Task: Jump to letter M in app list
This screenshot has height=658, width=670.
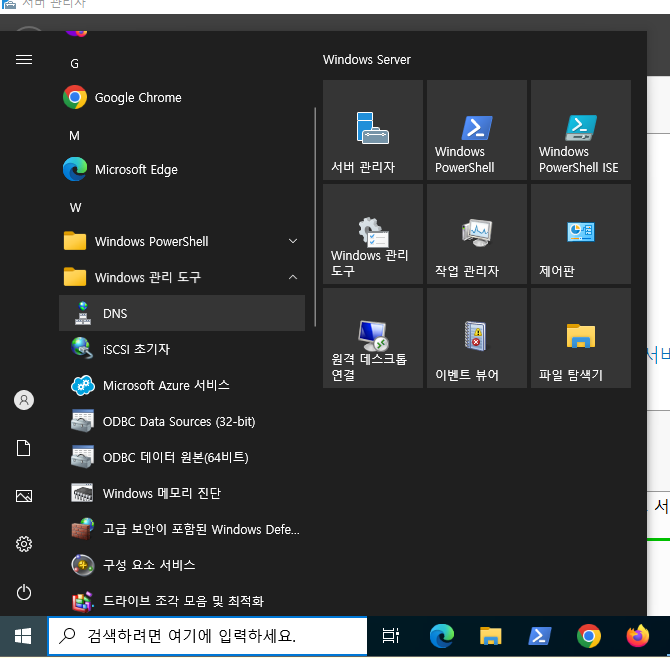Action: point(74,136)
